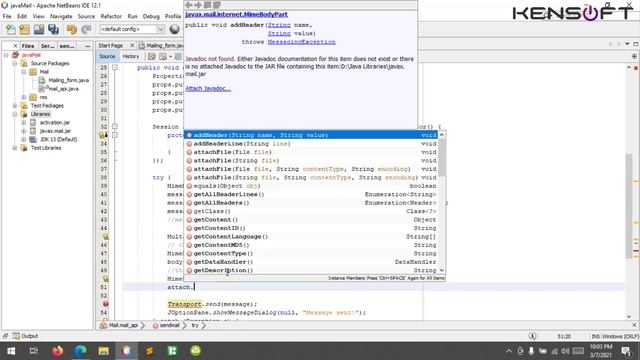Open Microsoft Edge from the taskbar
Screen dimensions: 640x360
pyautogui.click(x=81, y=351)
